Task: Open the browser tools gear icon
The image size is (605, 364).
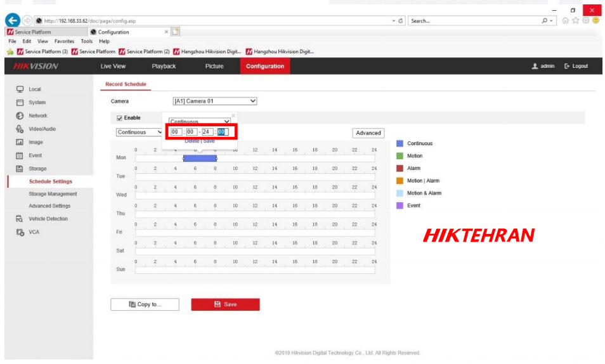Action: (586, 20)
